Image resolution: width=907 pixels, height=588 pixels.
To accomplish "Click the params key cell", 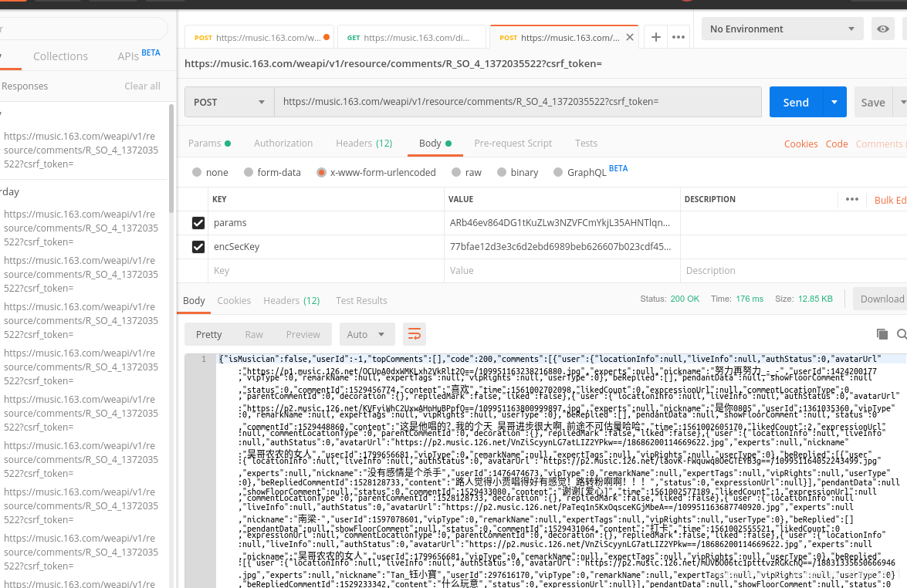I will point(326,222).
